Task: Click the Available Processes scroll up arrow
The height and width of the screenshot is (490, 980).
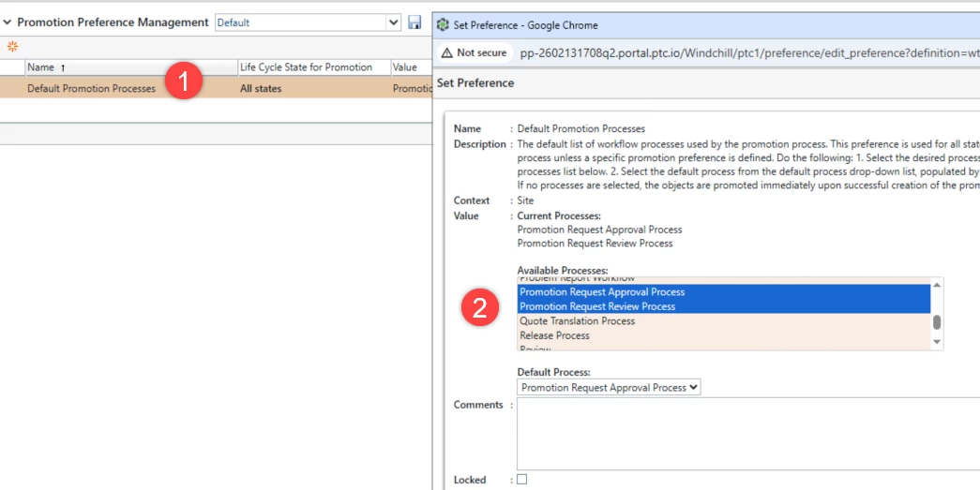Action: coord(937,285)
